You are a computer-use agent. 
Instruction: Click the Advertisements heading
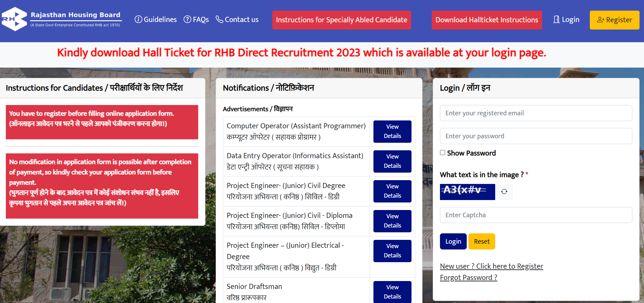(x=258, y=109)
